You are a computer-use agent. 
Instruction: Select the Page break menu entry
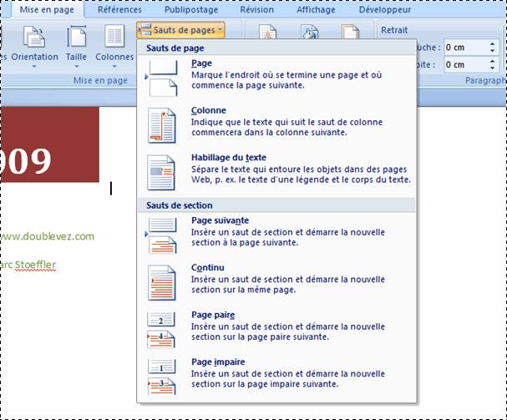coord(276,78)
